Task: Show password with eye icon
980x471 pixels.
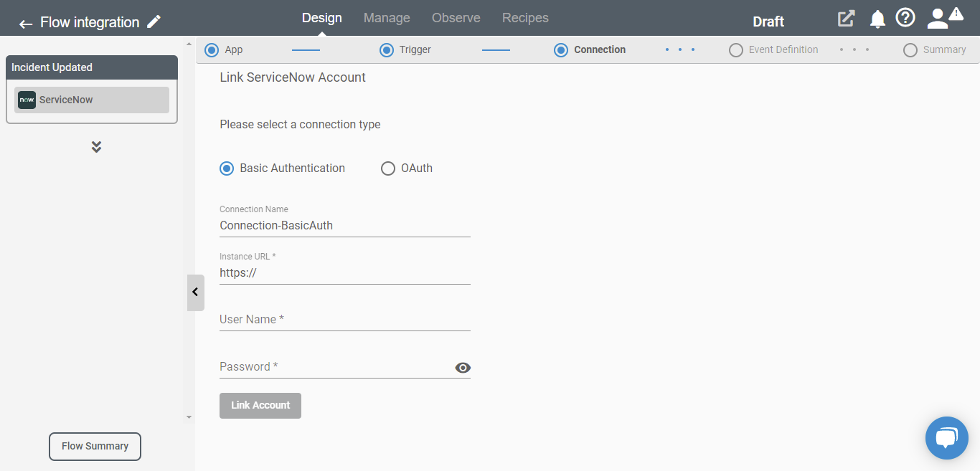Action: (463, 368)
